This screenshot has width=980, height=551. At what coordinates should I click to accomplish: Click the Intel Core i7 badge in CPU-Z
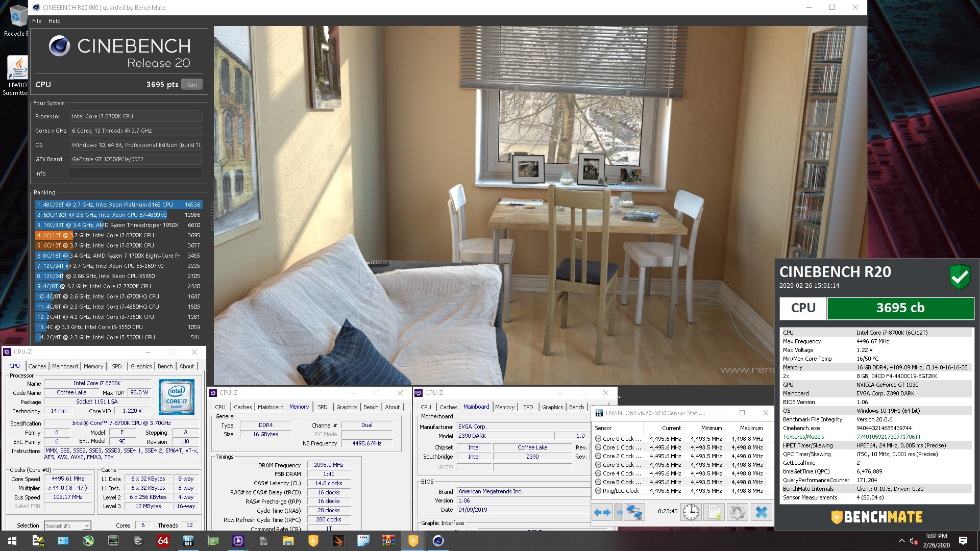point(176,397)
